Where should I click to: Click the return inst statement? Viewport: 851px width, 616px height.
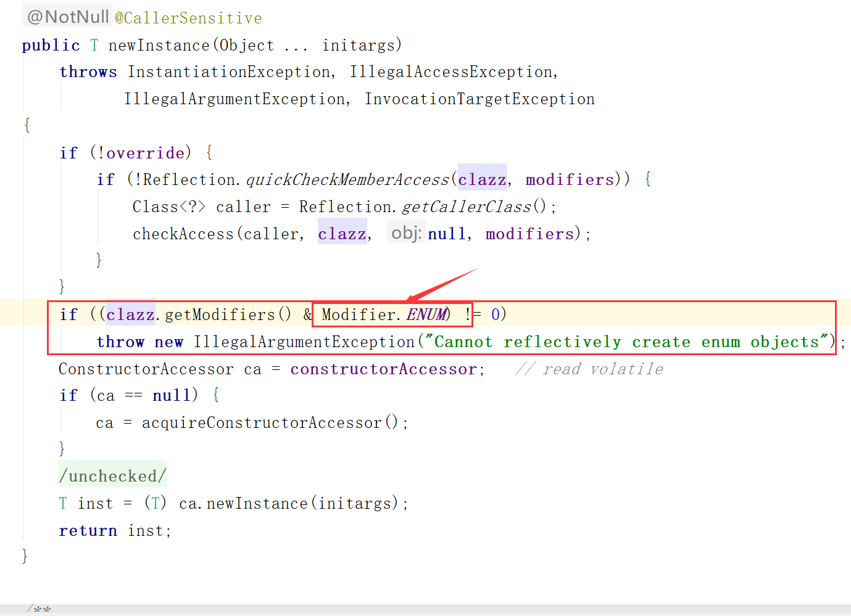[114, 531]
